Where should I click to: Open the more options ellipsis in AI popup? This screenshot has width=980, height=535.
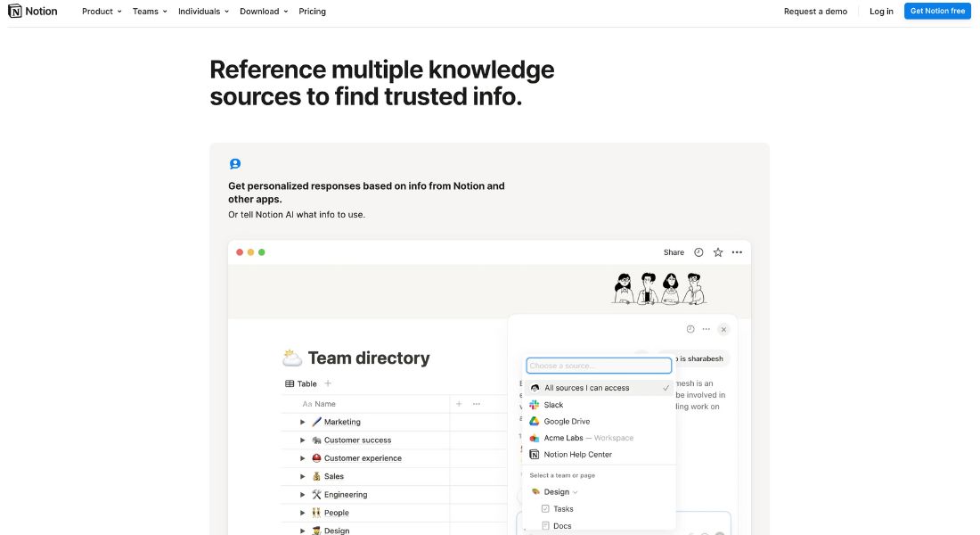(706, 328)
